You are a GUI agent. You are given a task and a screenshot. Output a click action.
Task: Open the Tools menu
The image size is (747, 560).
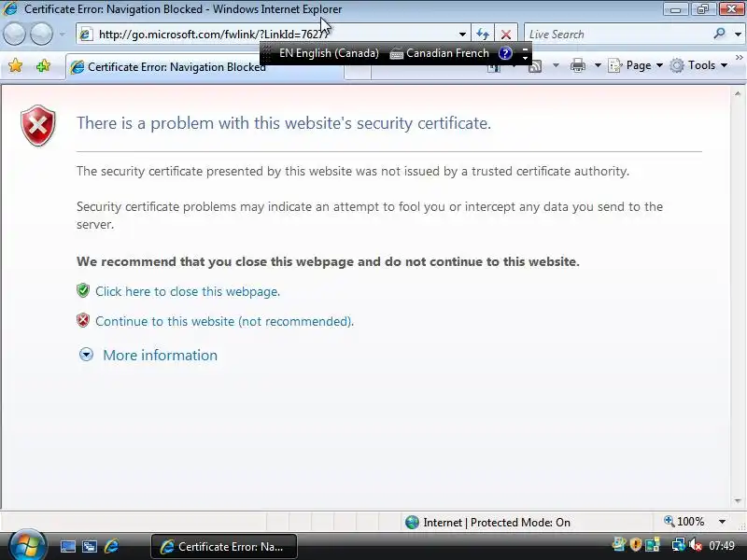point(698,65)
